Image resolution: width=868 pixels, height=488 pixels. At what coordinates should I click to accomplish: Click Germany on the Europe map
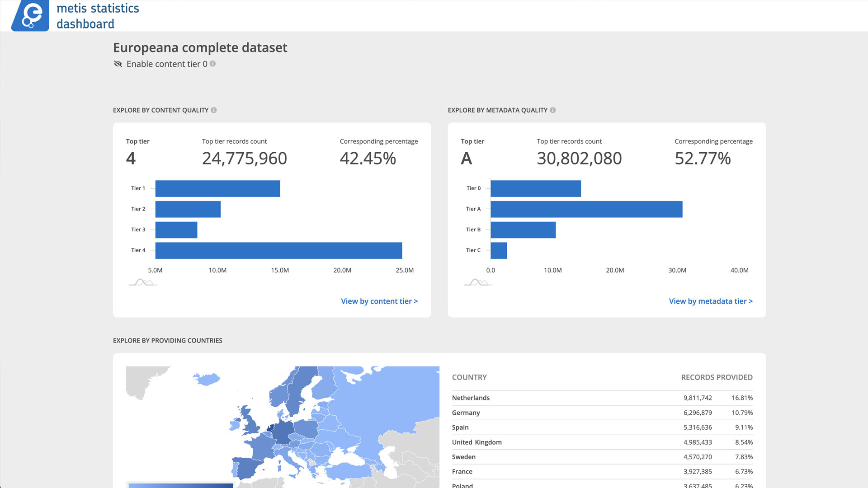point(283,432)
